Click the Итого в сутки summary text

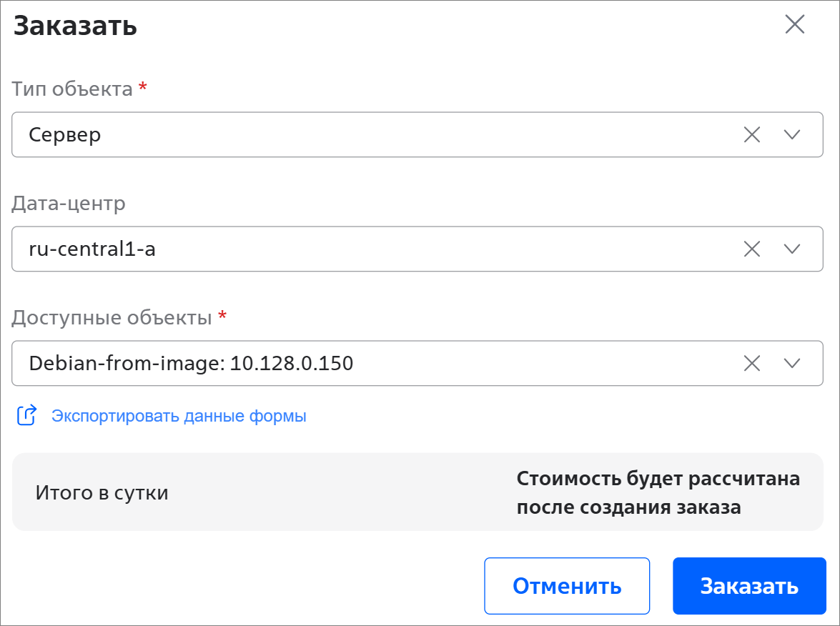(102, 492)
